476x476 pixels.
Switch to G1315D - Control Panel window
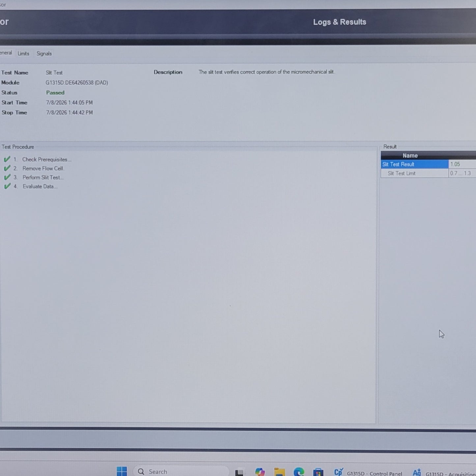point(368,473)
